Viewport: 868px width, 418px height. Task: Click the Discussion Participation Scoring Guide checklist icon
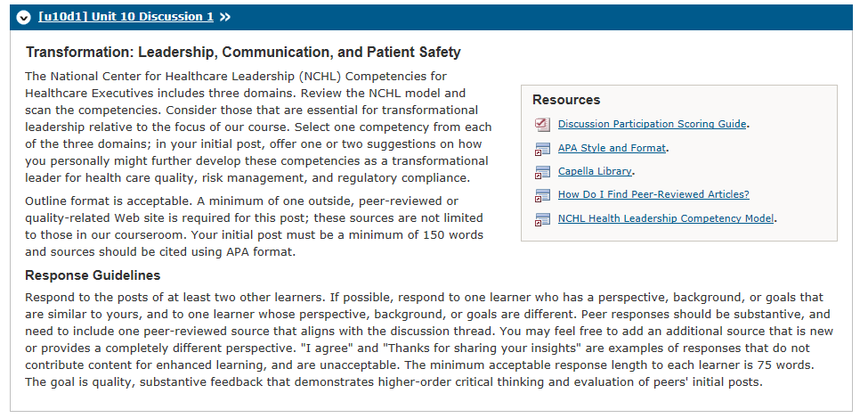[542, 125]
